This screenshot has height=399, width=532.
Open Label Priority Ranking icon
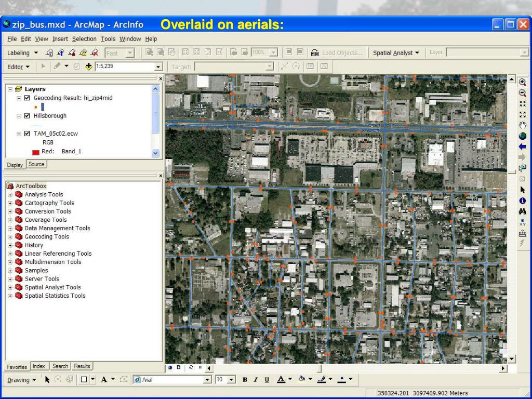pos(61,52)
